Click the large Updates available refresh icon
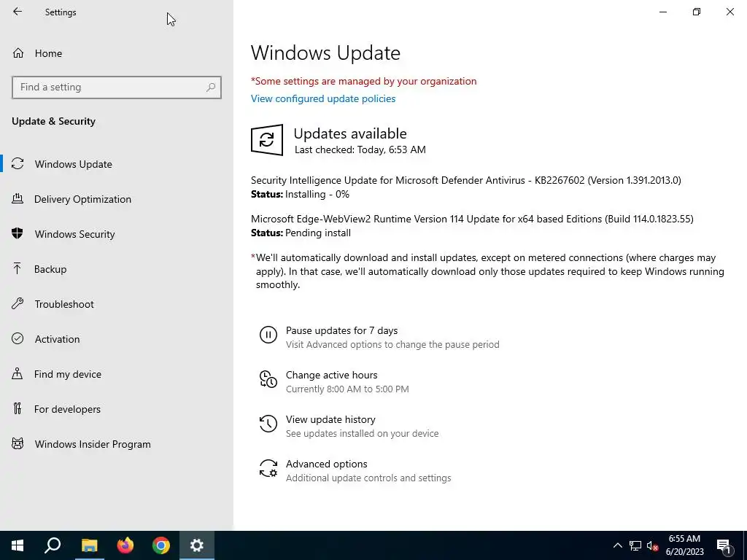The width and height of the screenshot is (747, 560). [x=267, y=140]
